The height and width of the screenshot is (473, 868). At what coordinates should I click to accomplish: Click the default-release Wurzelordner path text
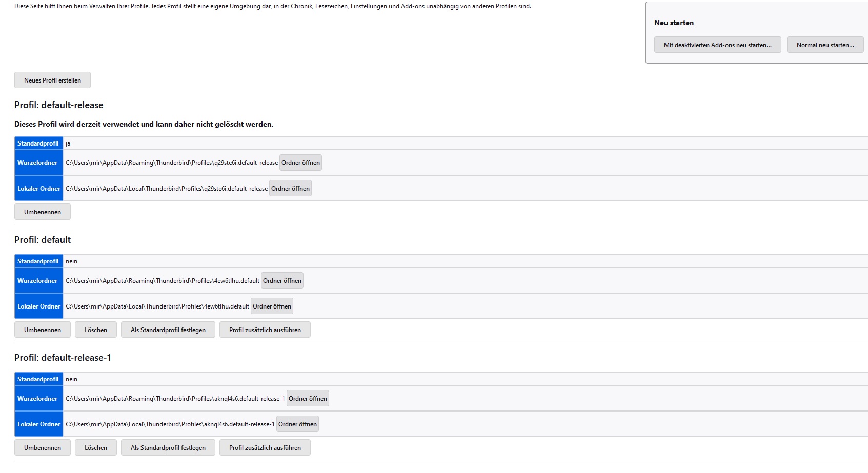[171, 163]
